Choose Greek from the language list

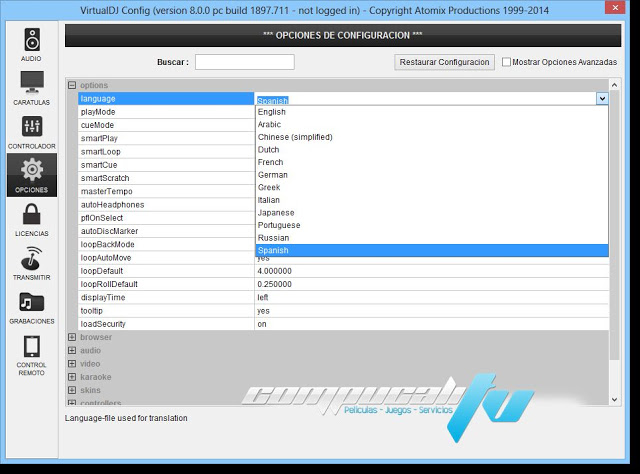pyautogui.click(x=432, y=187)
